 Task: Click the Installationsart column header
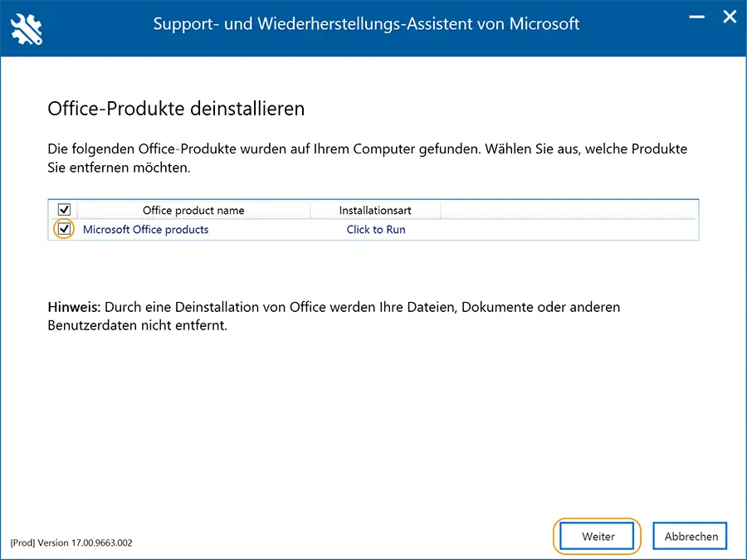click(375, 210)
